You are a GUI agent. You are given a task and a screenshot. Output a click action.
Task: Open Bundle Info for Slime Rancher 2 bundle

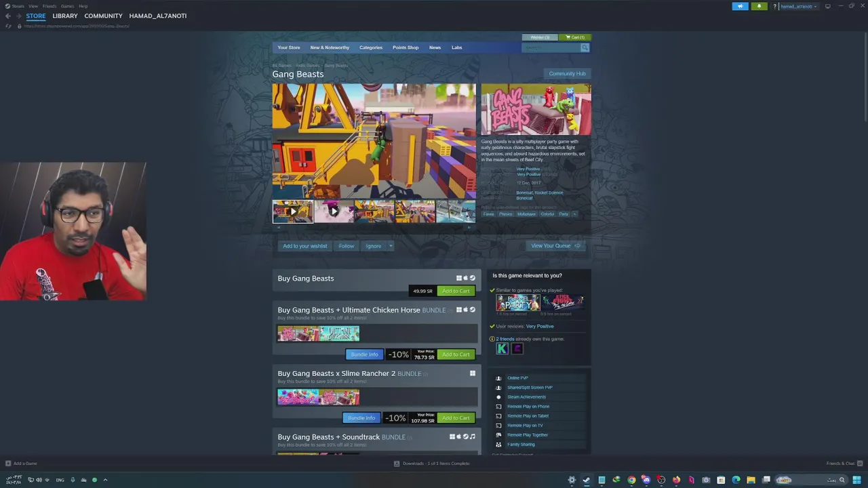(x=361, y=418)
